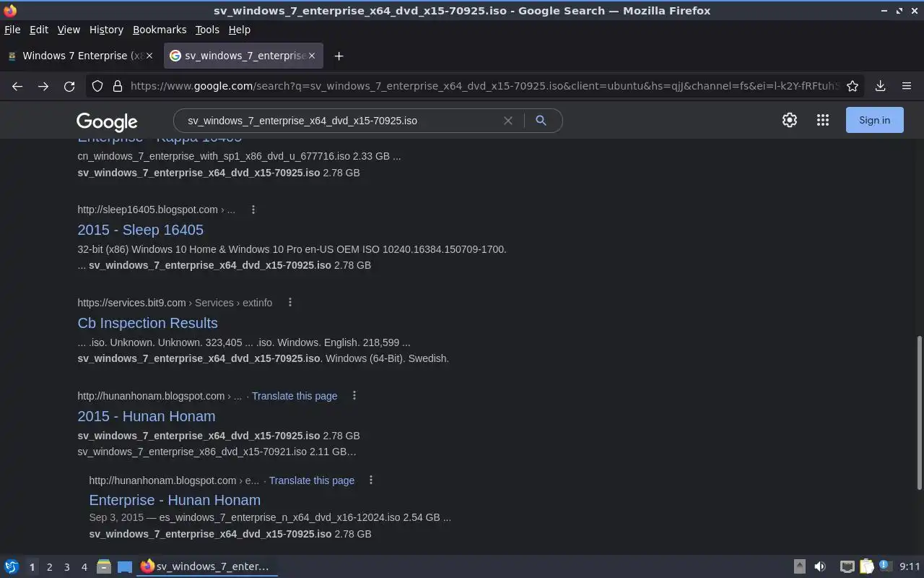
Task: Open options for 2015 - Hunan Honam result
Action: tap(354, 396)
